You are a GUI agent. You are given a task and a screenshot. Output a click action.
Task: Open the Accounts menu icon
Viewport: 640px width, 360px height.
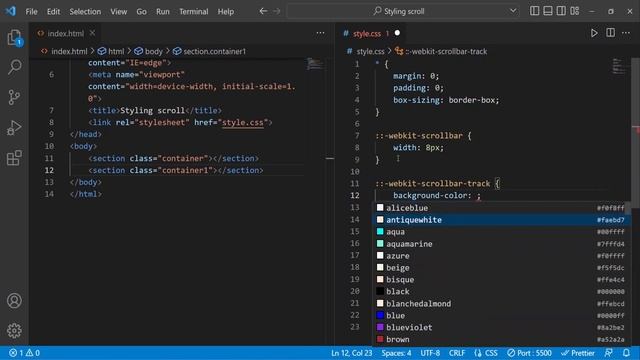click(14, 301)
